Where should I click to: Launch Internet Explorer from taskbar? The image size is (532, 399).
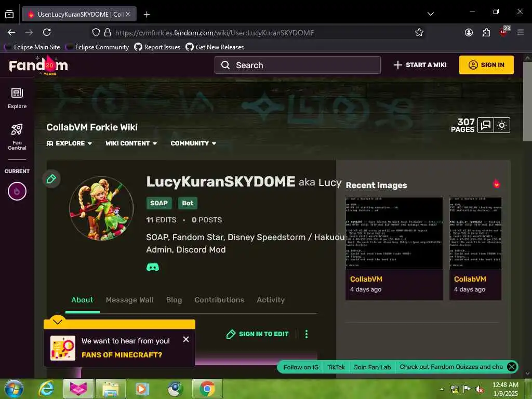(x=46, y=389)
